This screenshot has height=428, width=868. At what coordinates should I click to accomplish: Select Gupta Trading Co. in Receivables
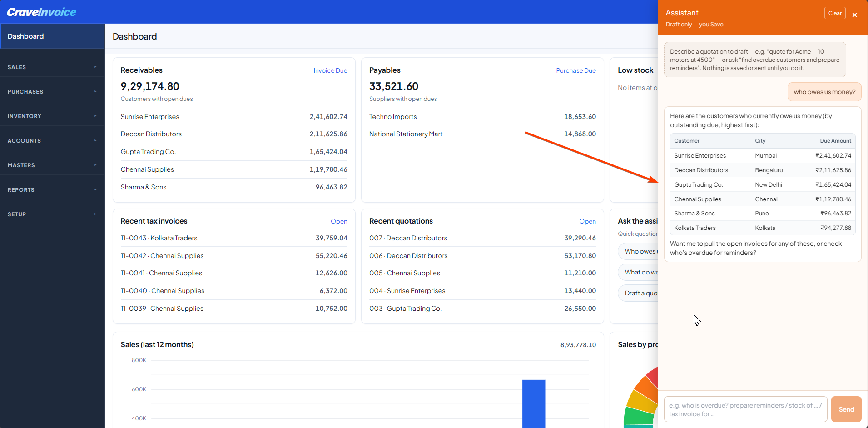(x=234, y=152)
